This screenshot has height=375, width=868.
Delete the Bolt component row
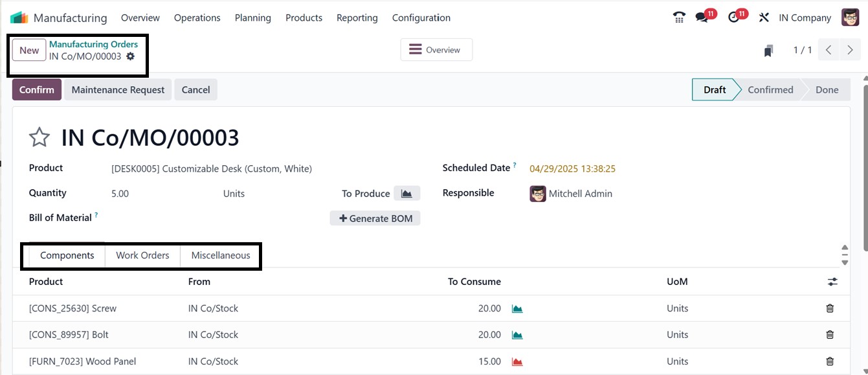click(830, 335)
